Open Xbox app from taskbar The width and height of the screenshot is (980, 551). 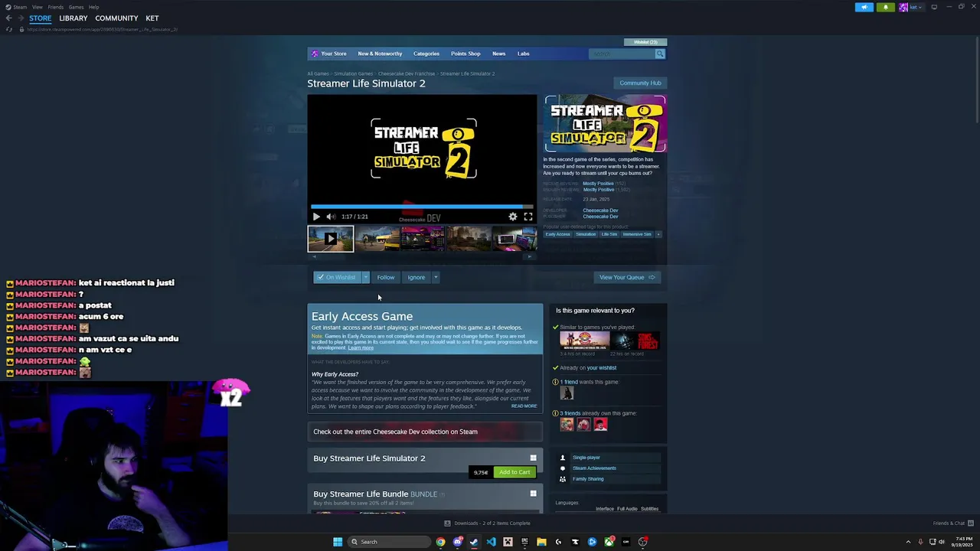609,542
